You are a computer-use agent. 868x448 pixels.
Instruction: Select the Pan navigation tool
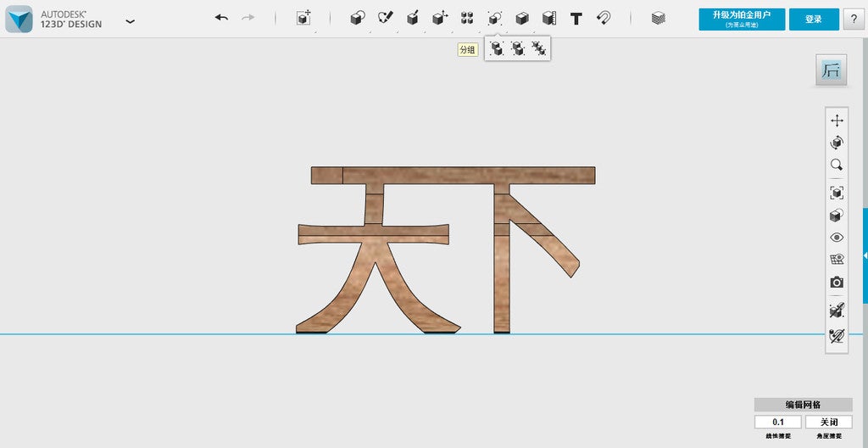point(837,120)
